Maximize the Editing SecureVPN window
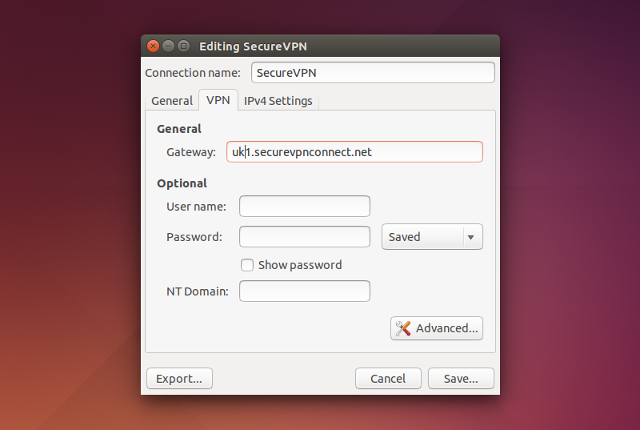Viewport: 640px width, 430px height. (184, 46)
